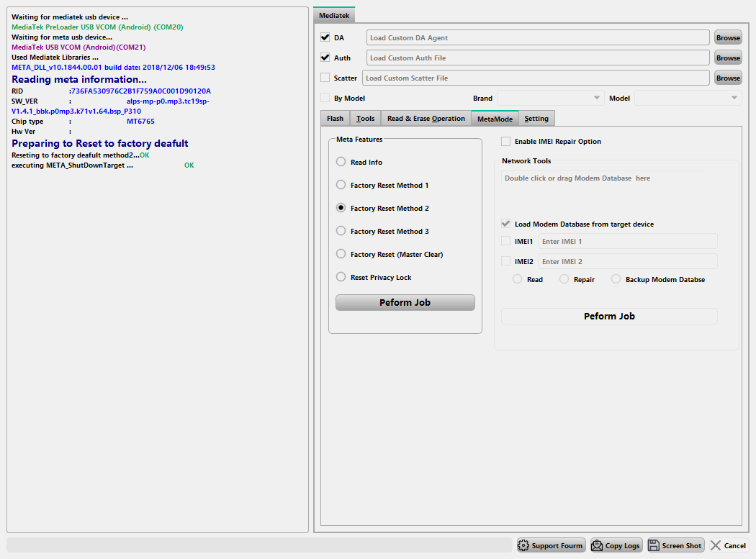Screen dimensions: 756x559
Task: Check the By Model checkbox
Action: click(x=325, y=98)
